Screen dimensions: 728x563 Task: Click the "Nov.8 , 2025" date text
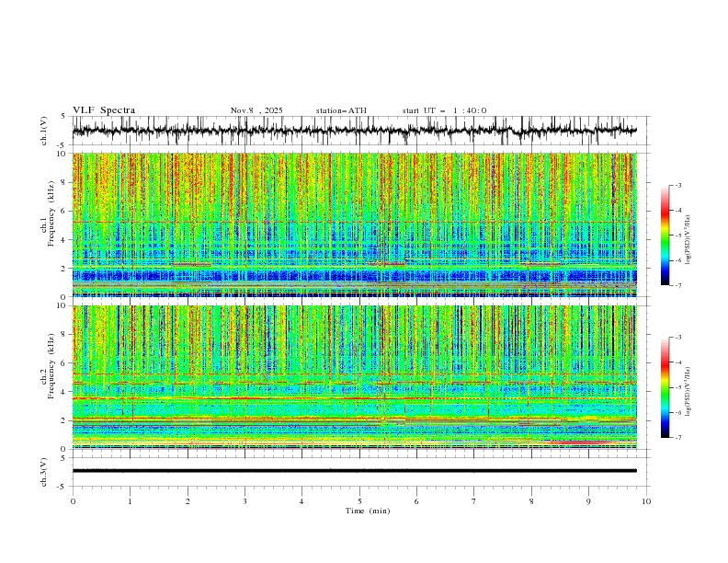coord(256,110)
